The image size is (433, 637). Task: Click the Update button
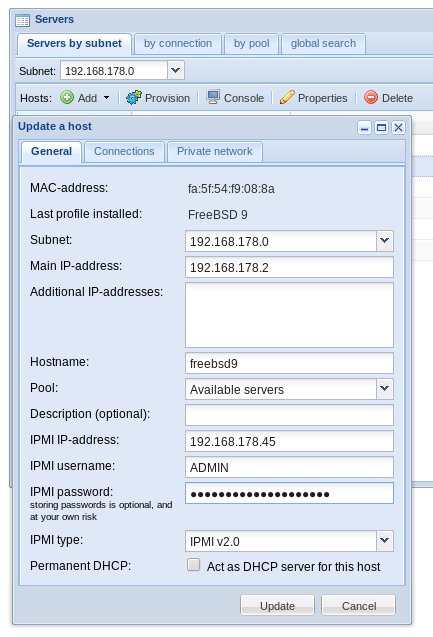pos(277,606)
